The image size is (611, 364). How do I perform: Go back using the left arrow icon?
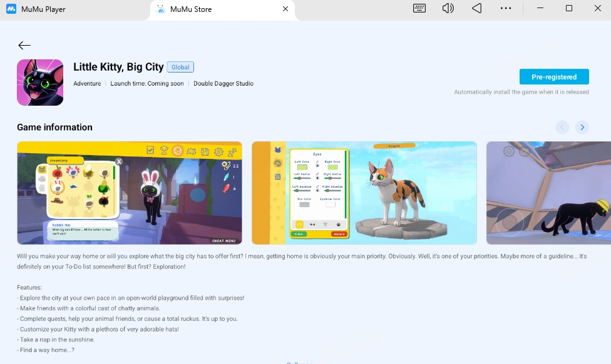pos(24,46)
